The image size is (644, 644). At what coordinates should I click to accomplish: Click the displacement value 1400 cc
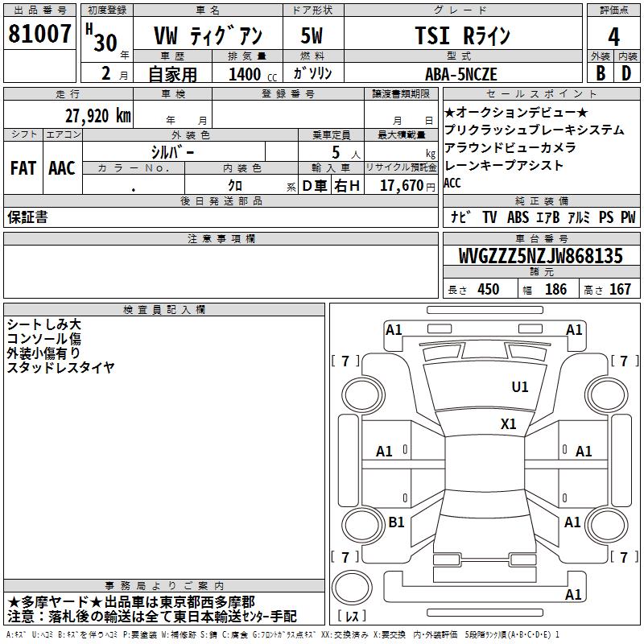(x=253, y=74)
